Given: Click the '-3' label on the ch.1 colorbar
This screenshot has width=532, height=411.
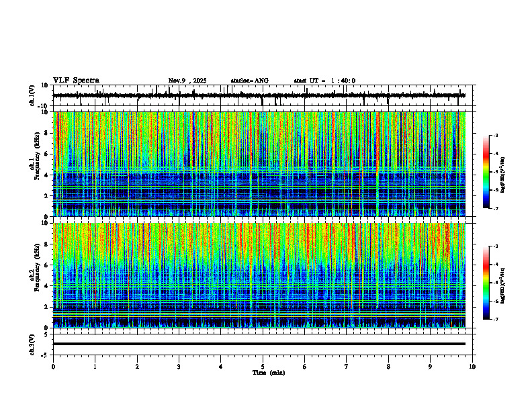Looking at the screenshot, I should coord(496,135).
